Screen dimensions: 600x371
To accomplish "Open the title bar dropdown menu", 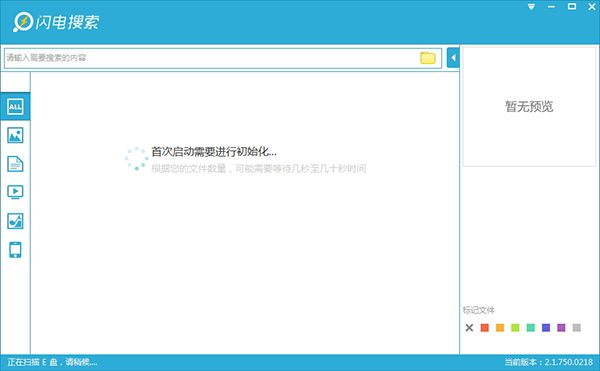I will pos(531,7).
